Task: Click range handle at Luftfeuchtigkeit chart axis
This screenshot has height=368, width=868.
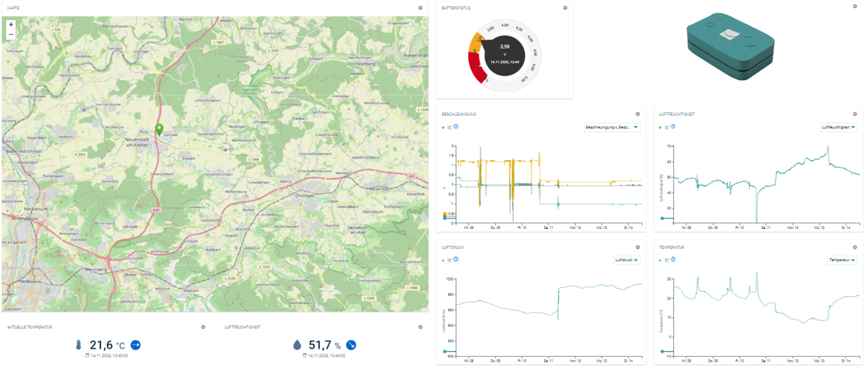Action: coord(662,218)
